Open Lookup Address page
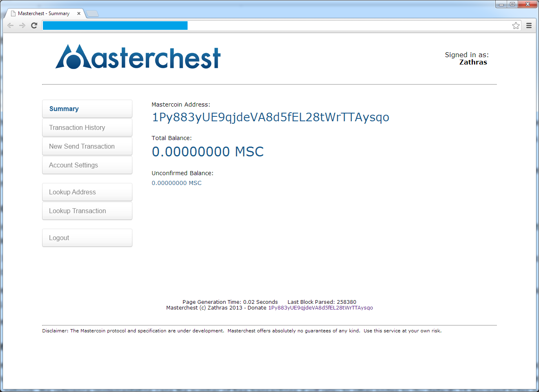The image size is (539, 392). [87, 192]
